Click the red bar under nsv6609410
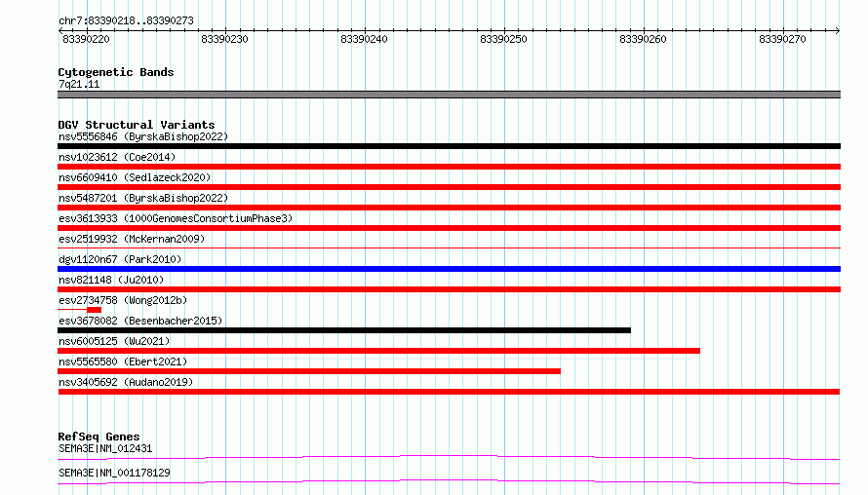This screenshot has width=868, height=495. (x=449, y=187)
